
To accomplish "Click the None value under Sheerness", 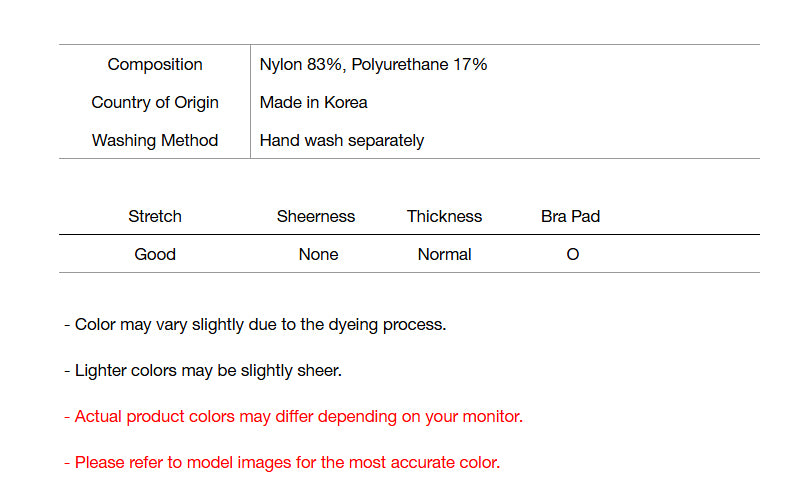I will click(318, 255).
